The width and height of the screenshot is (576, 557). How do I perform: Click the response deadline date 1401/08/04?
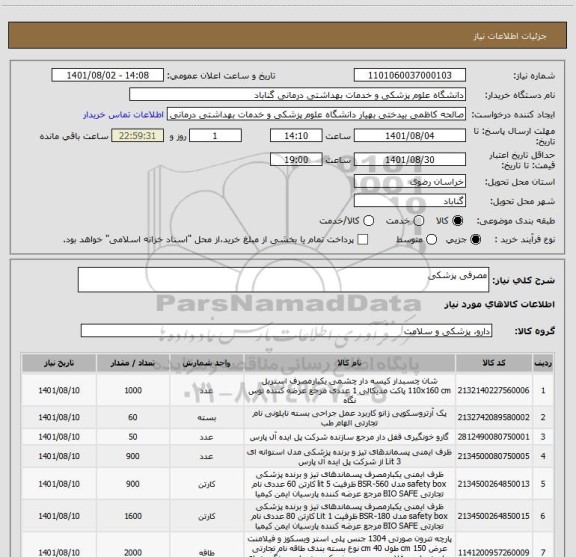[x=410, y=136]
